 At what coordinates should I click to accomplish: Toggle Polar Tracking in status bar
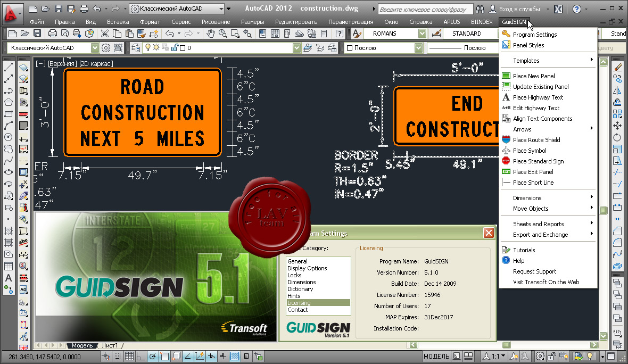tap(153, 356)
